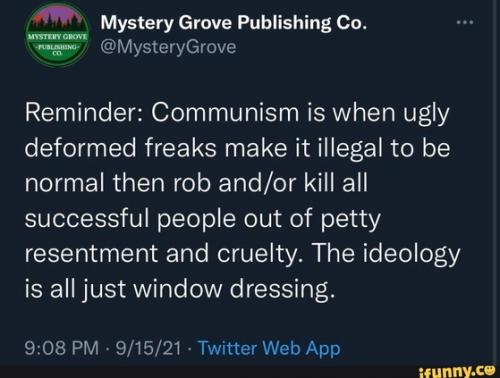
Task: Open the @MysteryGrove handle link
Action: point(168,48)
